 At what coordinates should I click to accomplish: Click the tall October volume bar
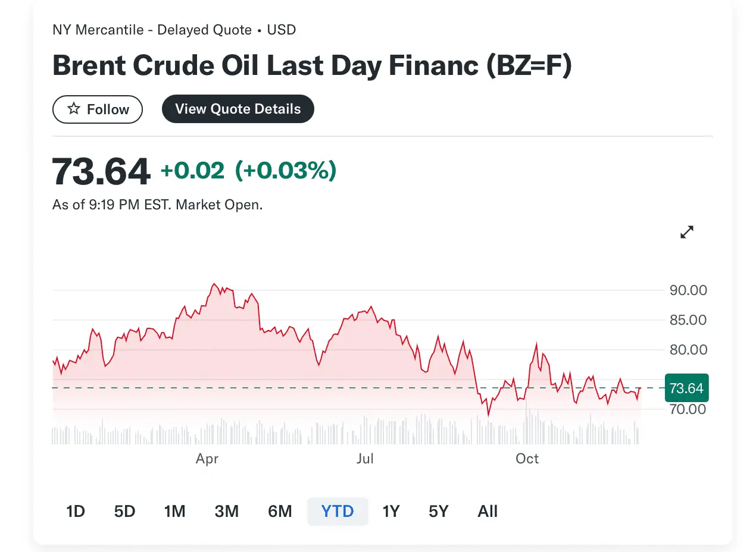(527, 422)
